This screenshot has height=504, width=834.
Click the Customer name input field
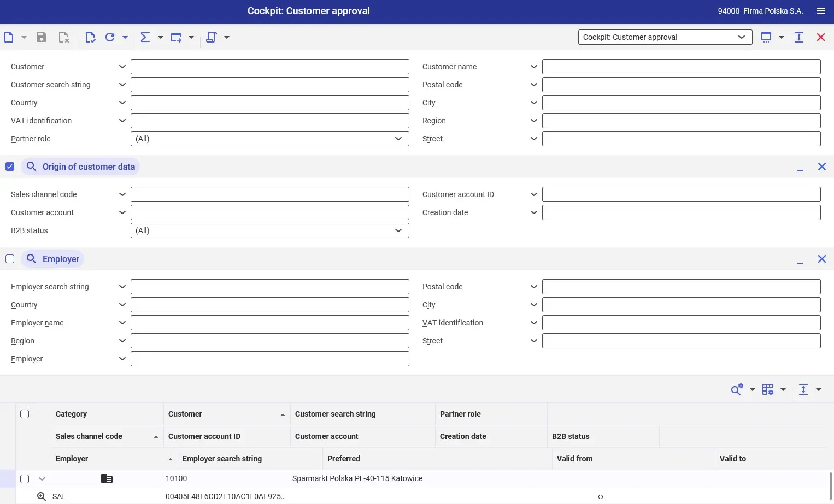(x=682, y=67)
